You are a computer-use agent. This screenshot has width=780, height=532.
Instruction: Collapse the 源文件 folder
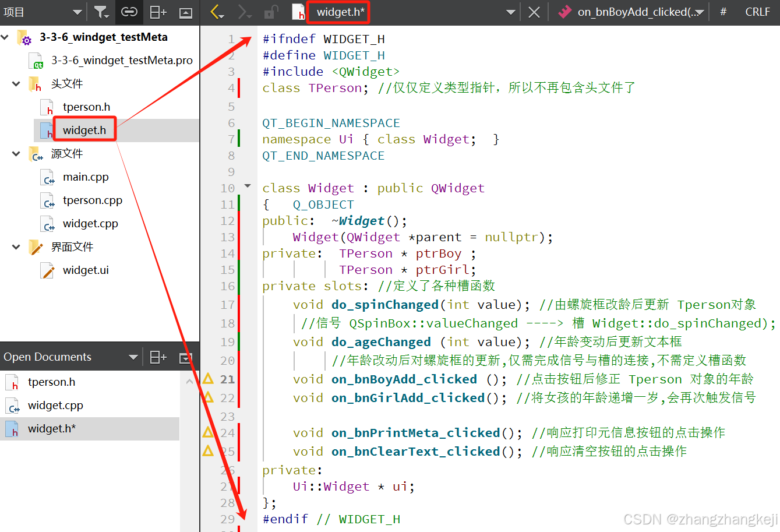point(16,154)
